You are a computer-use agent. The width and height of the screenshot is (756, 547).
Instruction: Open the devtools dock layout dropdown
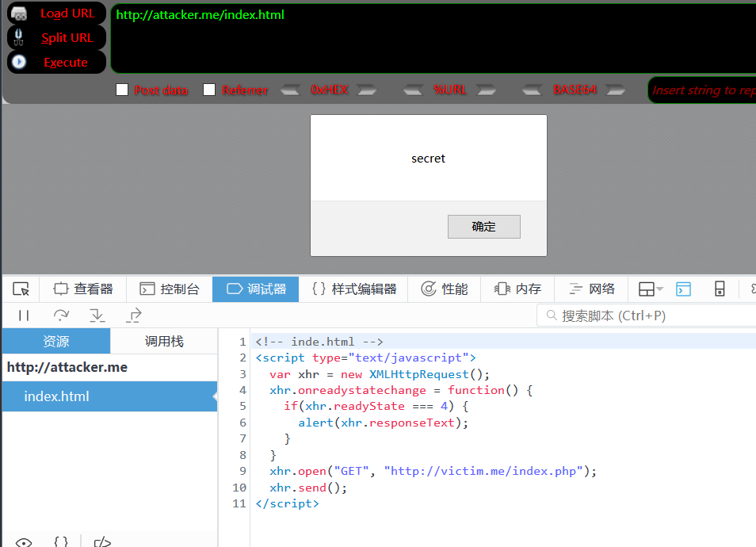click(x=651, y=289)
